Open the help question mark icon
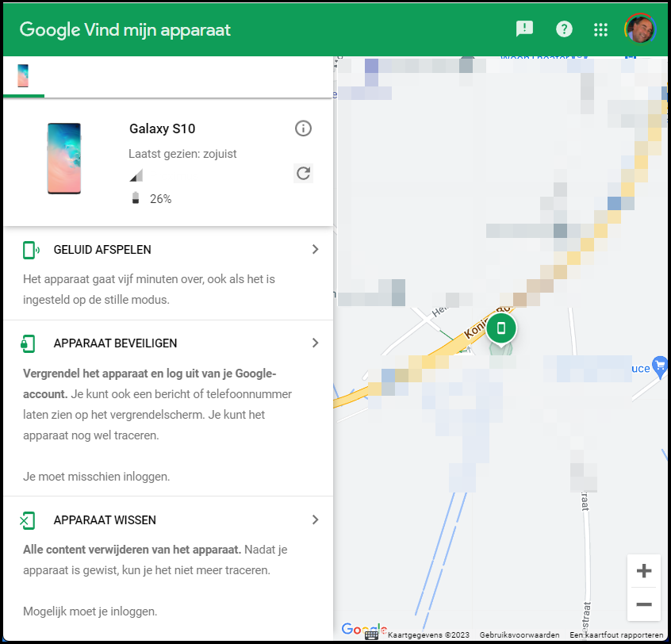This screenshot has width=671, height=644. pyautogui.click(x=564, y=29)
